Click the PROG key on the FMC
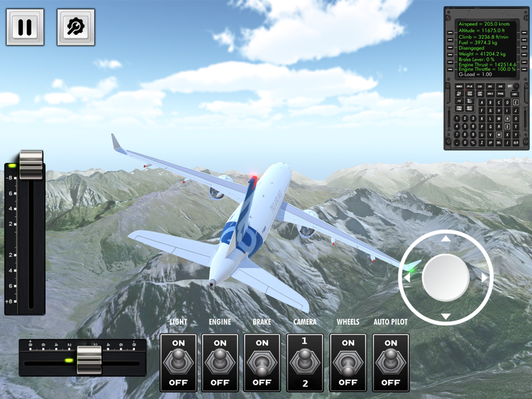This screenshot has width=532, height=399. (501, 94)
